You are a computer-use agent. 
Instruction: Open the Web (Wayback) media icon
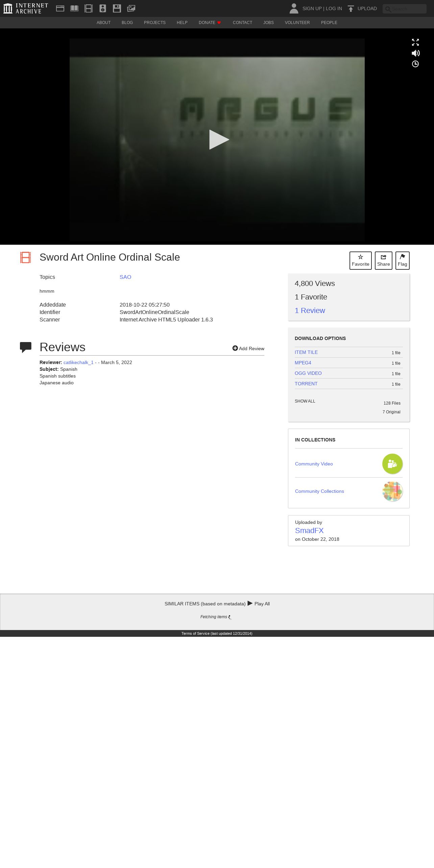point(60,8)
